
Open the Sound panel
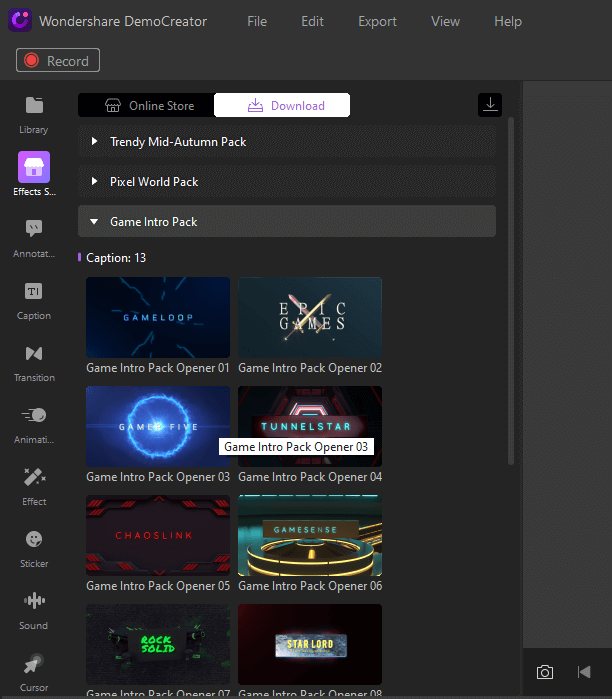pyautogui.click(x=34, y=611)
